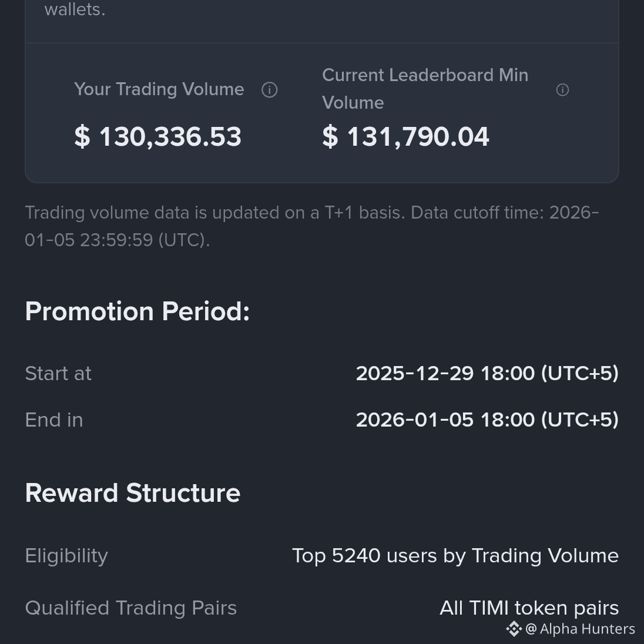
Task: Select the Reward Structure heading
Action: [x=132, y=492]
